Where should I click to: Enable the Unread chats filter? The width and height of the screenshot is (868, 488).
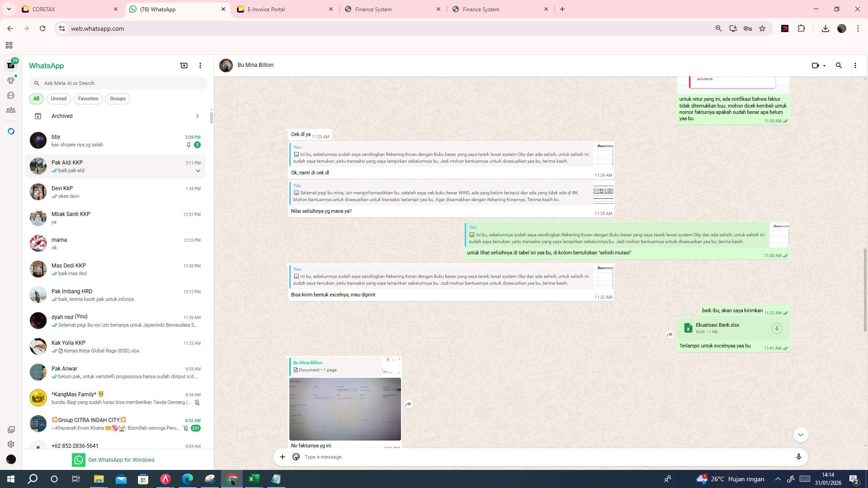point(58,99)
